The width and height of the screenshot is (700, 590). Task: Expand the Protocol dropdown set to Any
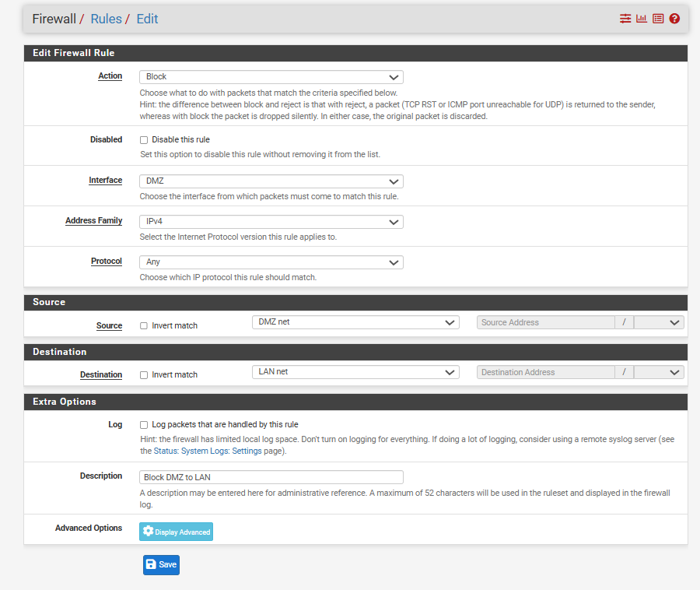pyautogui.click(x=271, y=262)
